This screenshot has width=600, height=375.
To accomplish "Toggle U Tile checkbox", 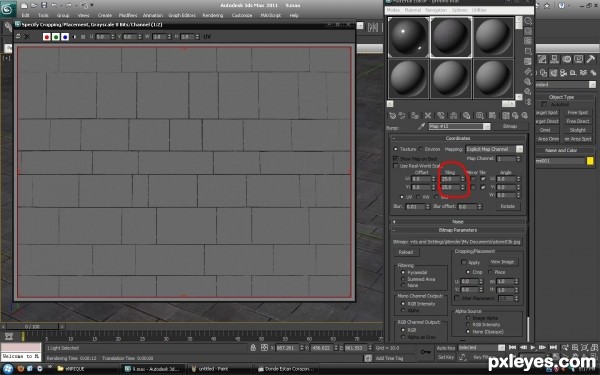I will coord(483,179).
